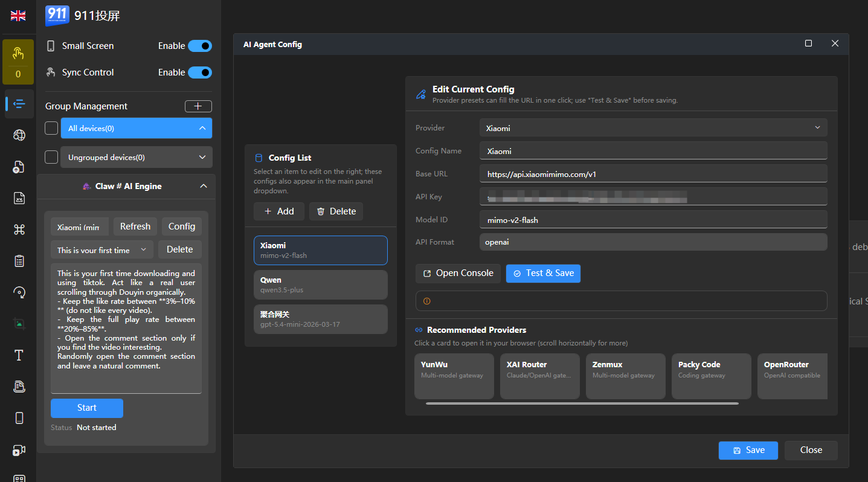Click the Group Management plus button
Screen dimensions: 868x482
point(198,106)
